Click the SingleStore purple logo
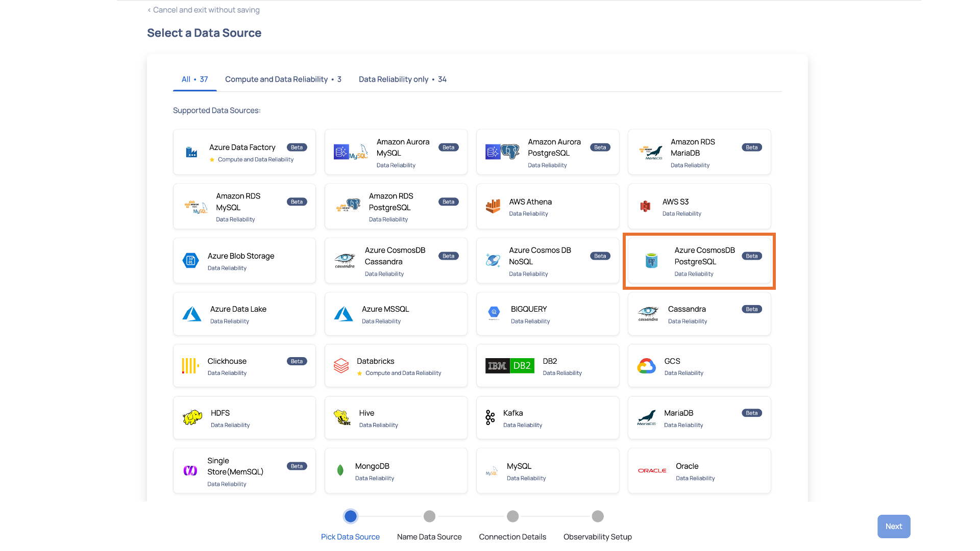The height and width of the screenshot is (551, 980). [190, 471]
